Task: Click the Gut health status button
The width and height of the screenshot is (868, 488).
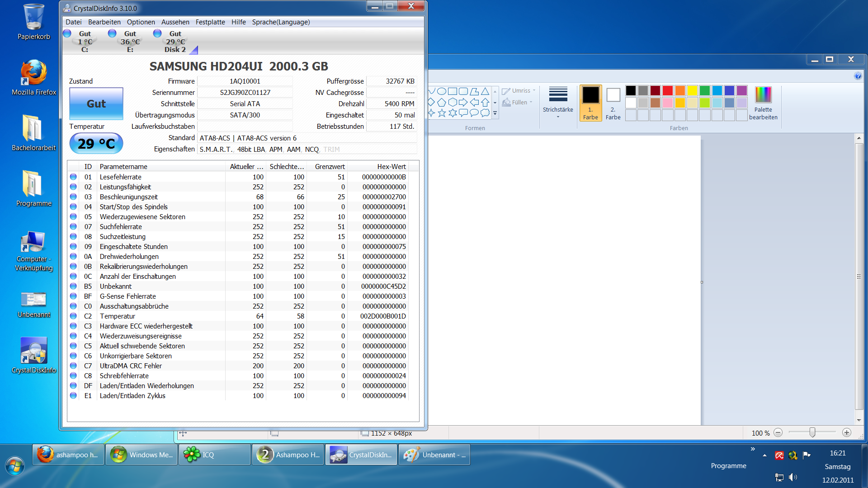Action: (96, 103)
